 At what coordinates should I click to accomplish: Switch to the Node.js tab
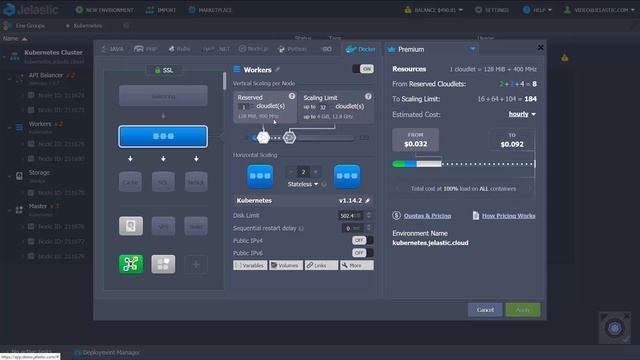pos(253,49)
